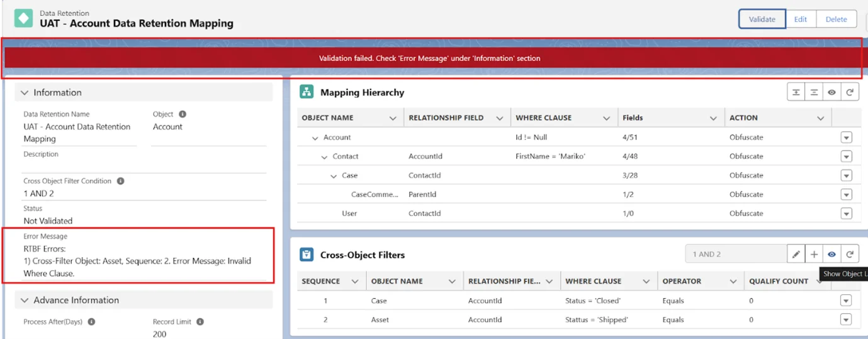Image resolution: width=868 pixels, height=339 pixels.
Task: Collapse the Contact tree node
Action: [x=324, y=157]
